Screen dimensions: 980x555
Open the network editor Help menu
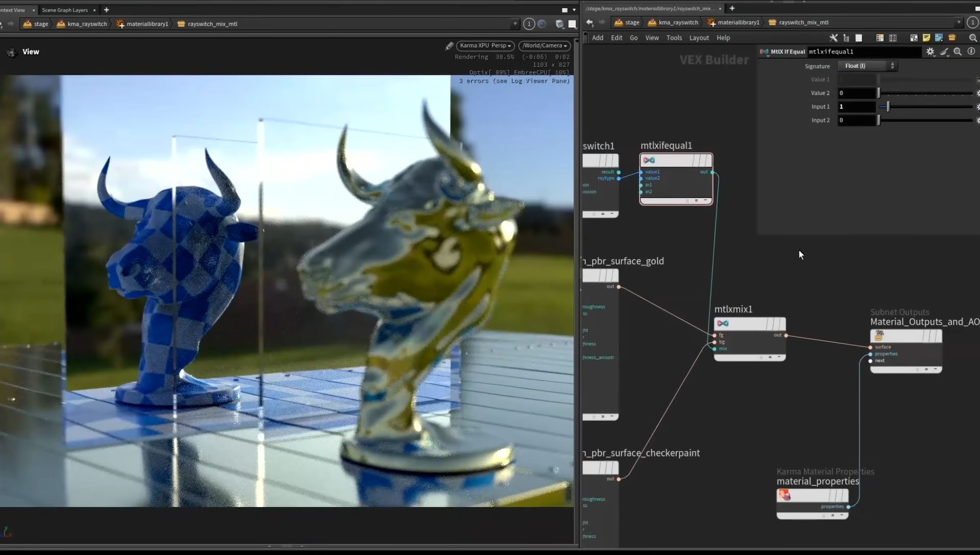723,38
